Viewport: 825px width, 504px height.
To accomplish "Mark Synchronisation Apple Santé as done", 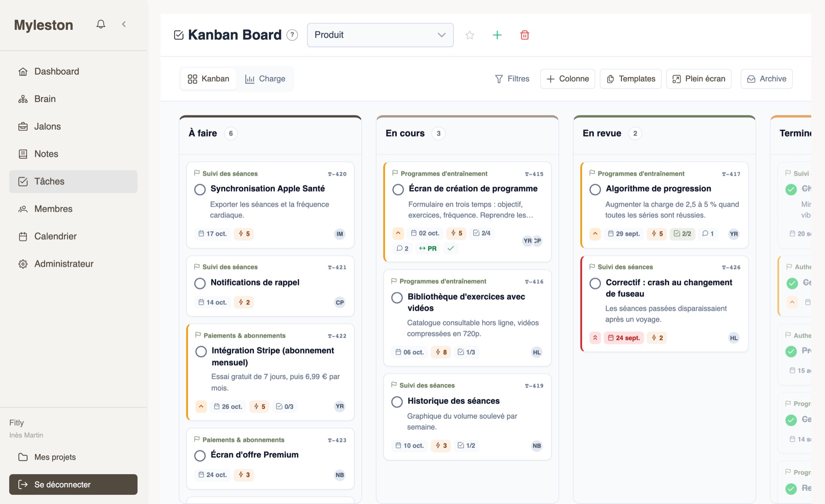I will tap(200, 190).
